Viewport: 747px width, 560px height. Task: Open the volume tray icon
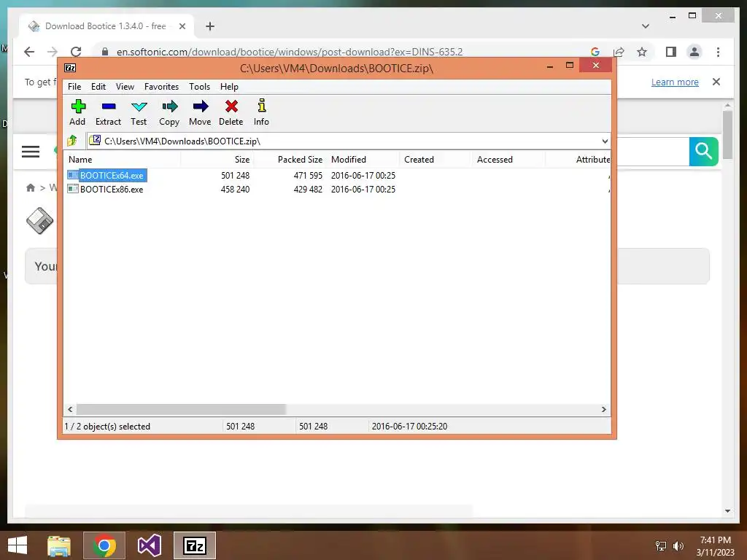678,545
